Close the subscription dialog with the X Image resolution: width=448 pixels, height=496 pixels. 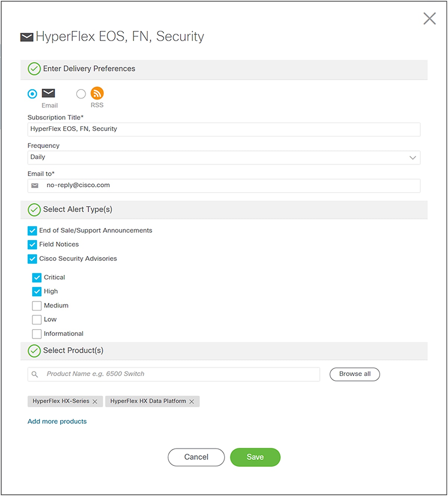click(x=429, y=18)
